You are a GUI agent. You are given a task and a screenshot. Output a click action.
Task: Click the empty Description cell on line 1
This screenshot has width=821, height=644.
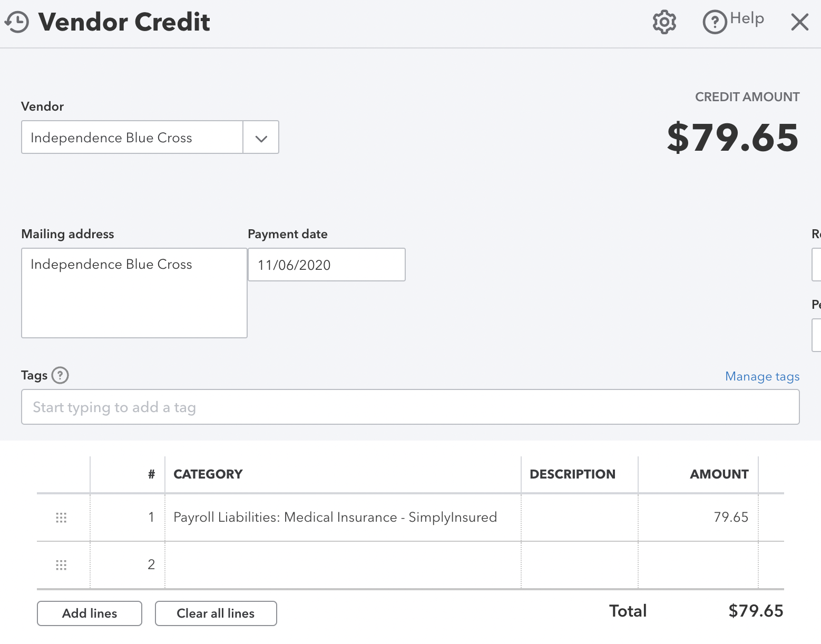[579, 518]
